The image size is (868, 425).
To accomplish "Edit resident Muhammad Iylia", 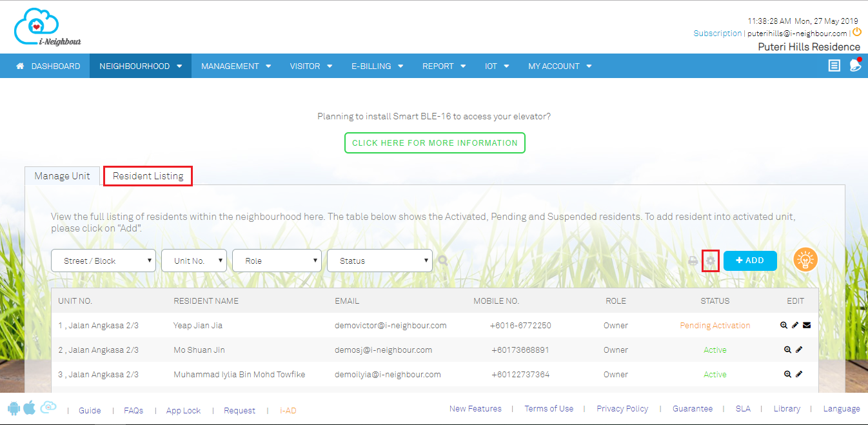I will pos(799,375).
